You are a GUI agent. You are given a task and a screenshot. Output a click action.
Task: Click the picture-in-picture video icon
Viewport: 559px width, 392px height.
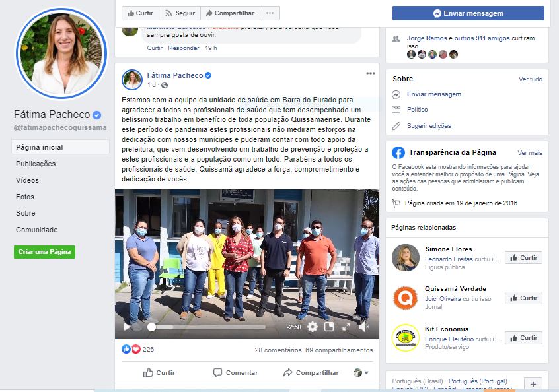(328, 327)
